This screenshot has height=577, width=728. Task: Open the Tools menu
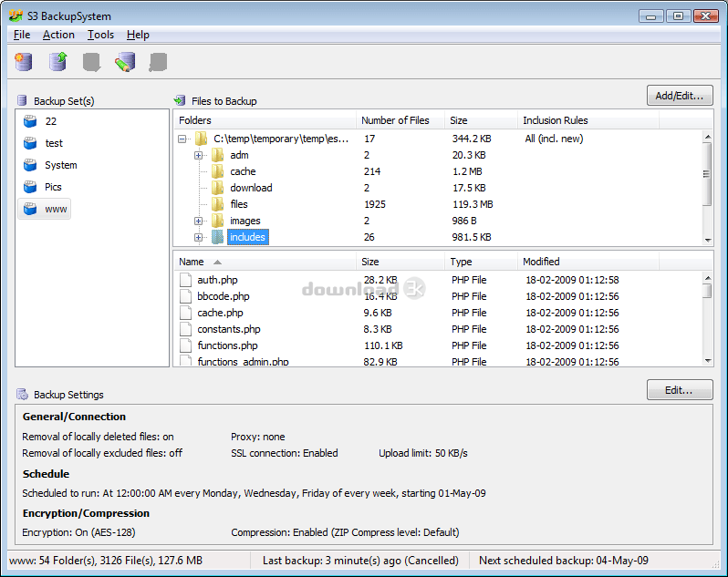coord(100,35)
